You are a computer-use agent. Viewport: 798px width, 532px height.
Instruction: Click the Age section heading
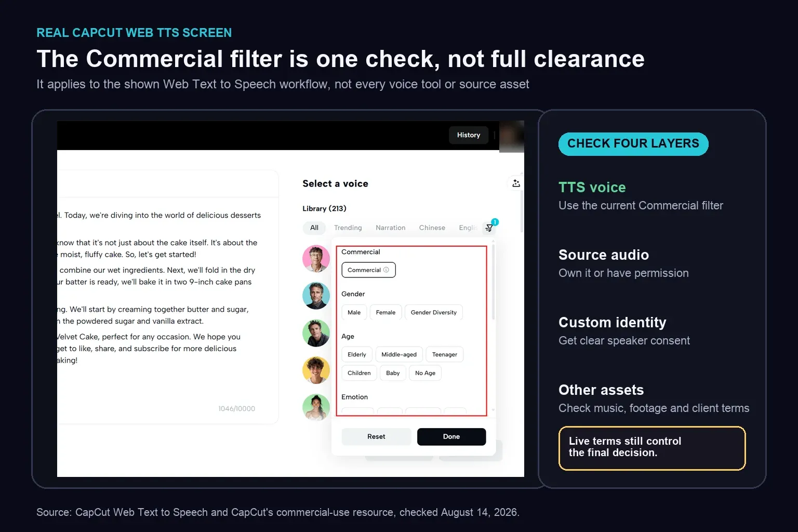[348, 337]
